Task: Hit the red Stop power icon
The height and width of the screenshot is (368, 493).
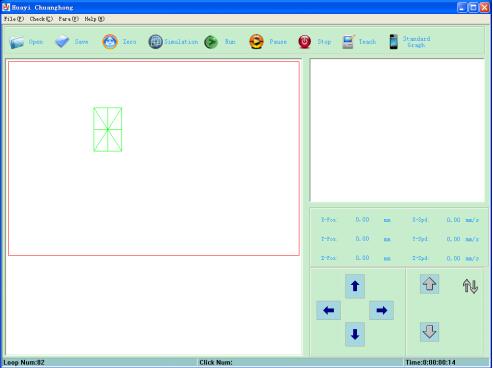Action: point(304,42)
